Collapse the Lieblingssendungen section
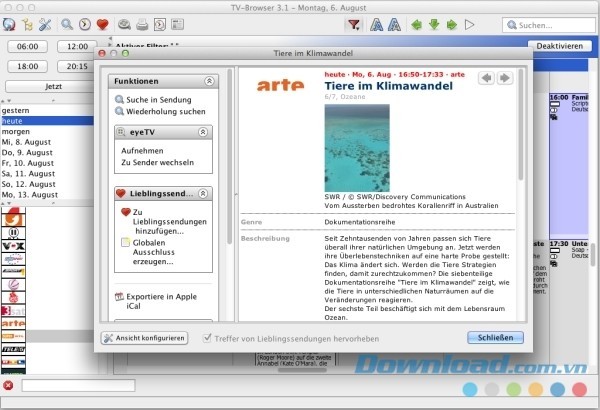Screen dimensions: 600x410 click(x=202, y=193)
